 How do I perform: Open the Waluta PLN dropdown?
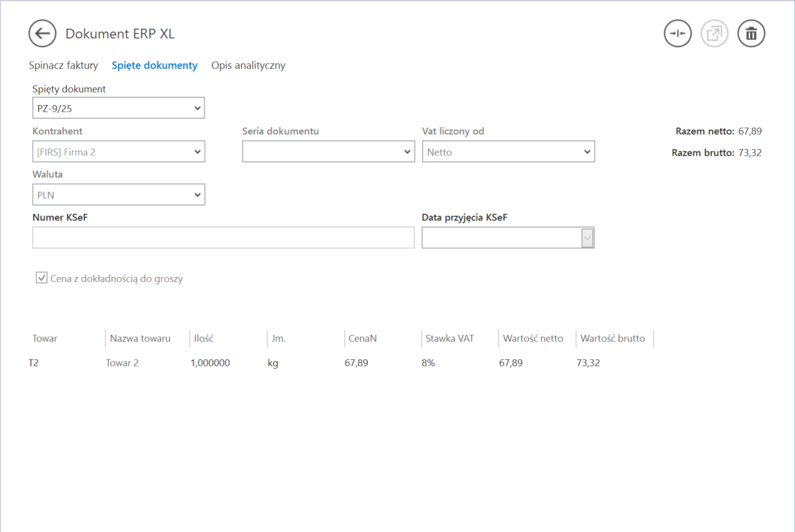click(118, 195)
